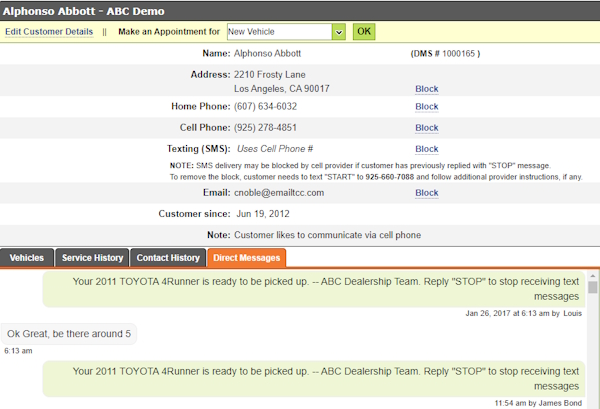Open the Service History tab
Viewport: 600px width, 409px height.
(93, 258)
